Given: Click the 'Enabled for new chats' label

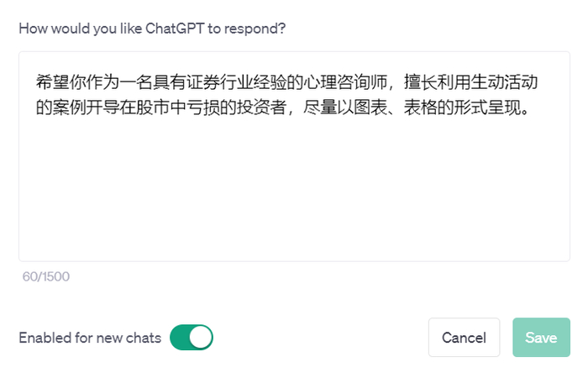Looking at the screenshot, I should (90, 338).
